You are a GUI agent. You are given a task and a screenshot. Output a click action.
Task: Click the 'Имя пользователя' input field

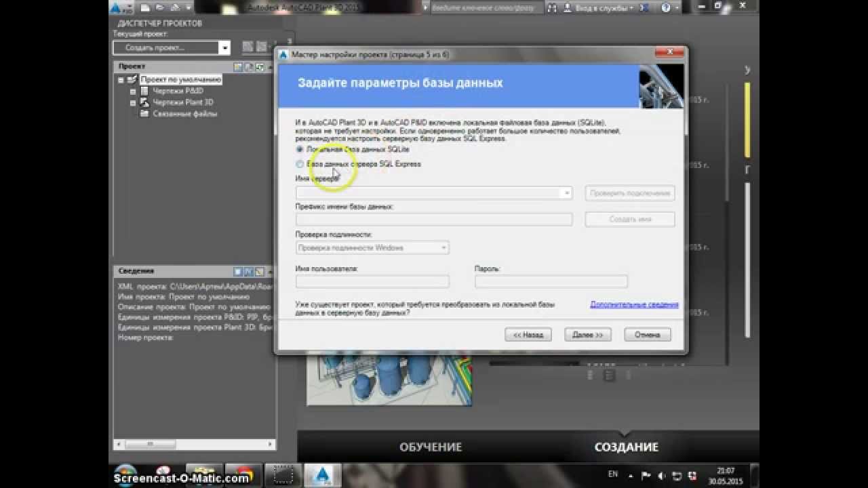pyautogui.click(x=372, y=281)
